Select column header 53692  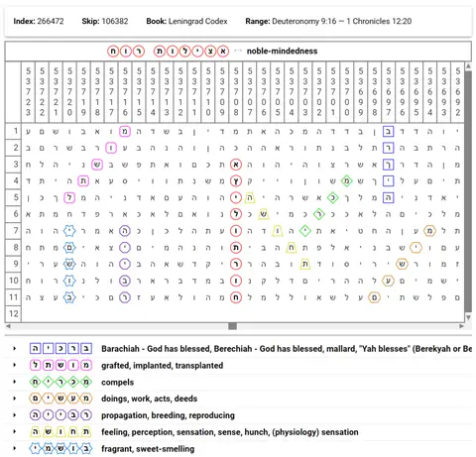pyautogui.click(x=457, y=91)
